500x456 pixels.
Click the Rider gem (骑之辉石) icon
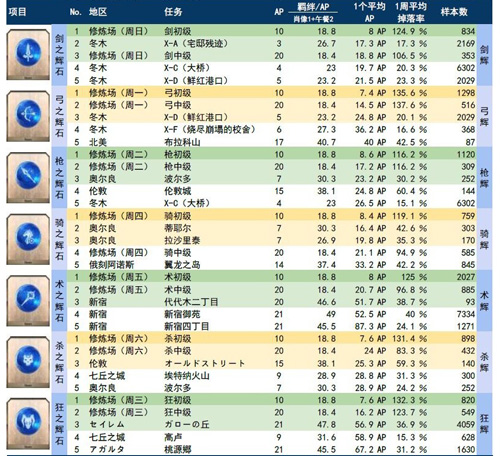point(28,239)
